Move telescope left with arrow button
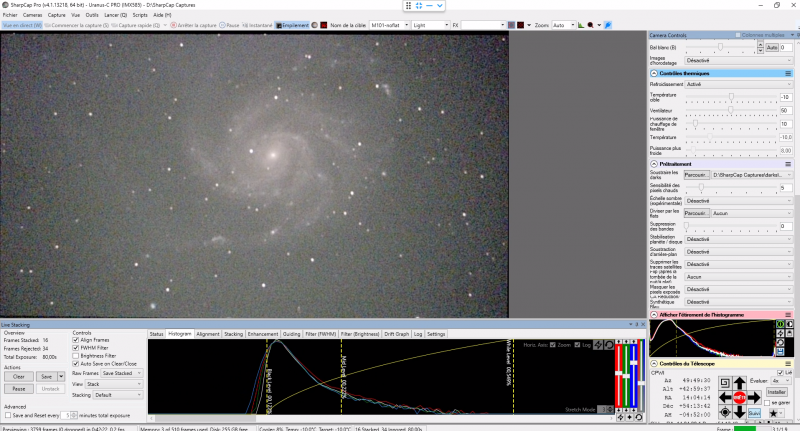The height and width of the screenshot is (431, 800). (x=725, y=397)
